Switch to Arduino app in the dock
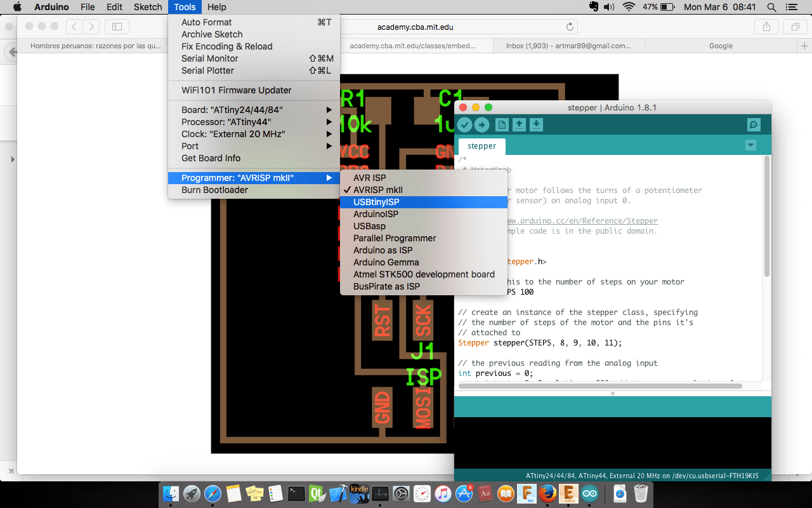The height and width of the screenshot is (508, 812). click(x=589, y=493)
